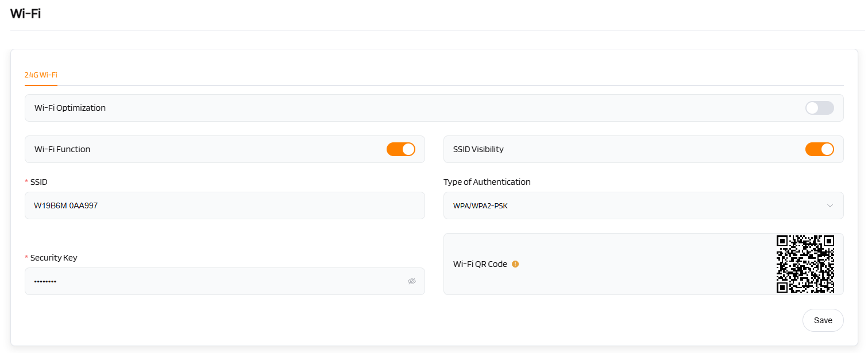The width and height of the screenshot is (868, 353).
Task: Click the Wi-Fi QR code image
Action: pos(805,264)
